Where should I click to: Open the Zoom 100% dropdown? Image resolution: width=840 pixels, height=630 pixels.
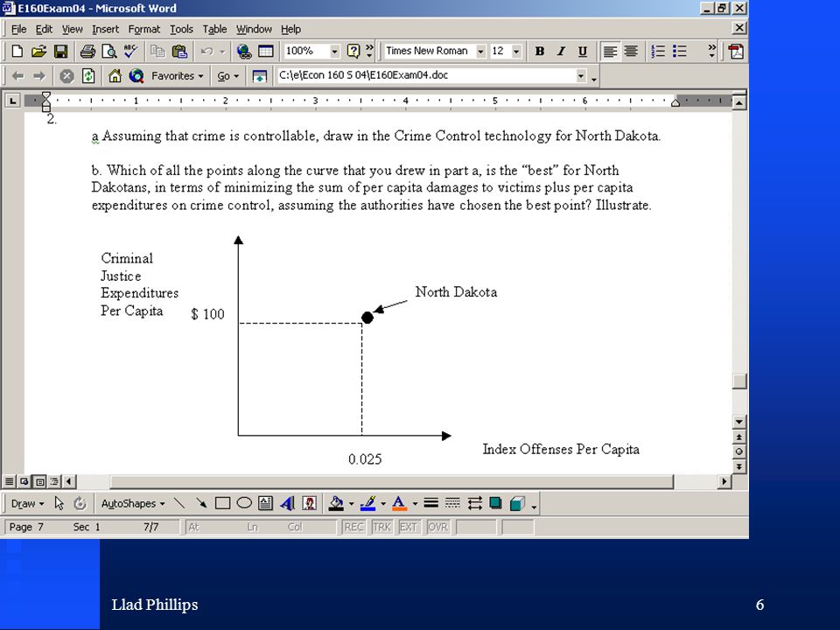[334, 52]
